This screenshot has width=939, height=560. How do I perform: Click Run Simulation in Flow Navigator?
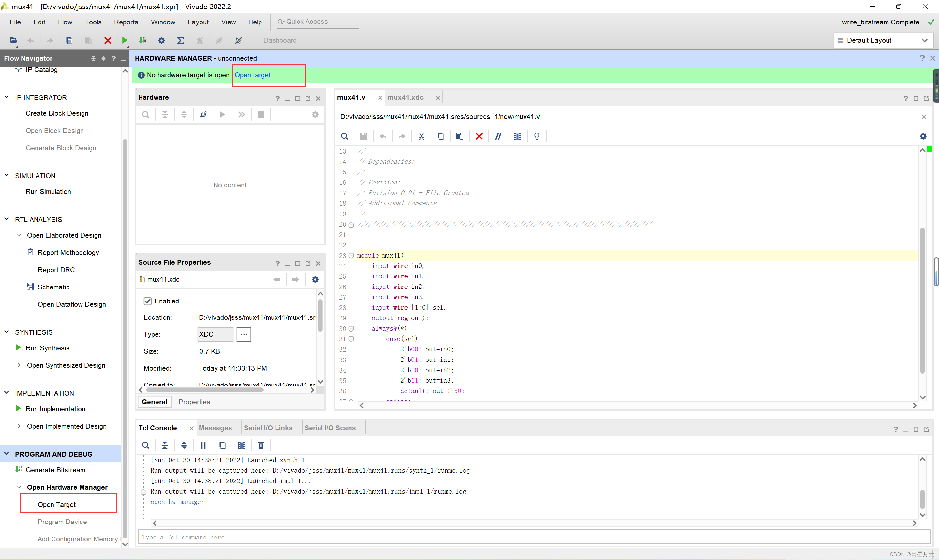tap(48, 192)
